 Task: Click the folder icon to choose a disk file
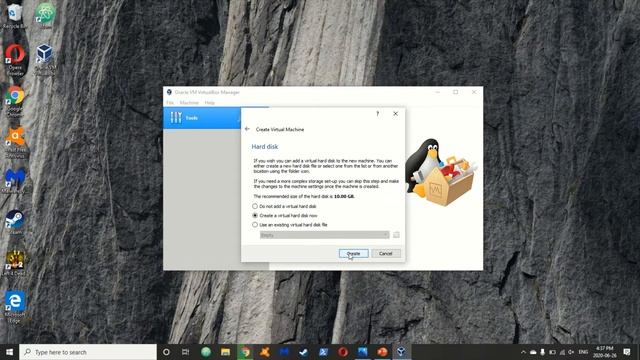pos(396,235)
